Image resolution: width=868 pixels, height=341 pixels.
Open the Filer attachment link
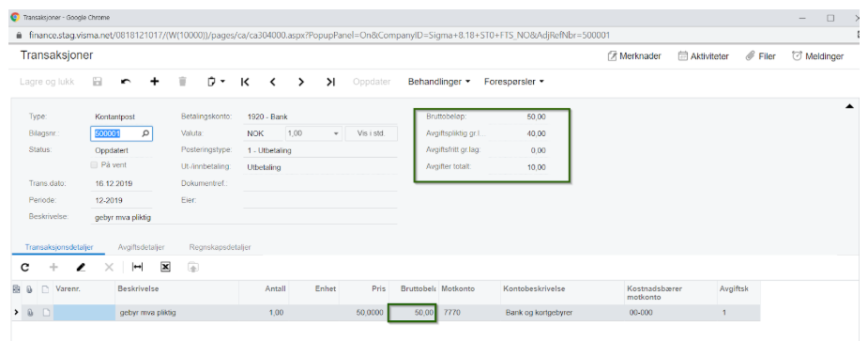pos(761,56)
